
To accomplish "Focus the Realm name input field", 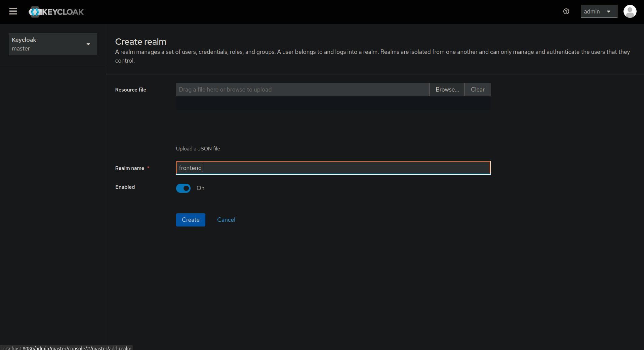I will pyautogui.click(x=333, y=168).
